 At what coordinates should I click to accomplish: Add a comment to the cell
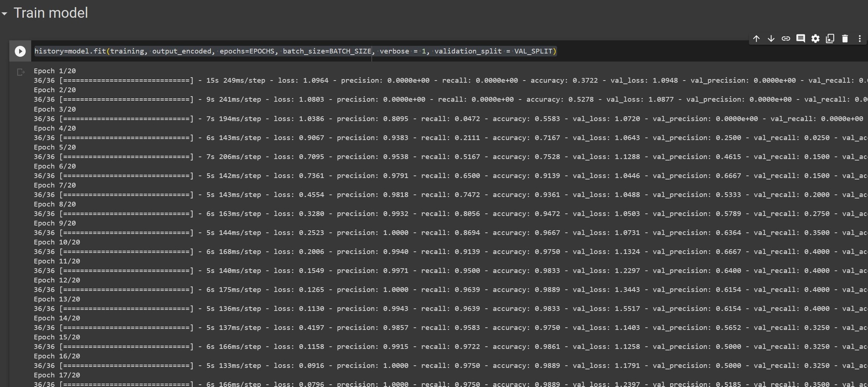click(x=801, y=38)
